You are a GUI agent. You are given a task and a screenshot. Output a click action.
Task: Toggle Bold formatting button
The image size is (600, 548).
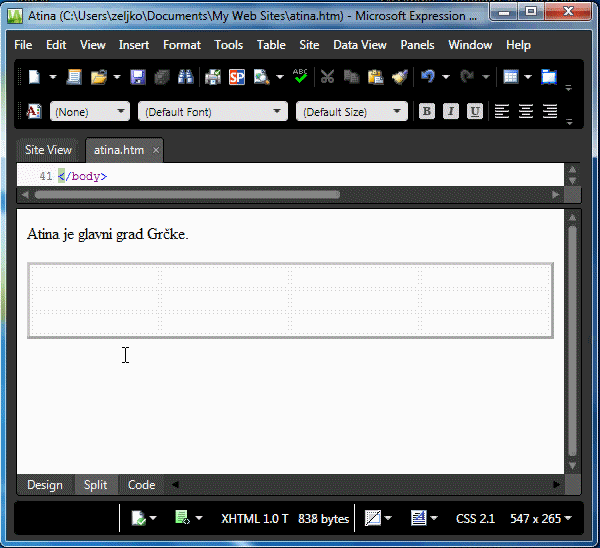click(x=427, y=111)
